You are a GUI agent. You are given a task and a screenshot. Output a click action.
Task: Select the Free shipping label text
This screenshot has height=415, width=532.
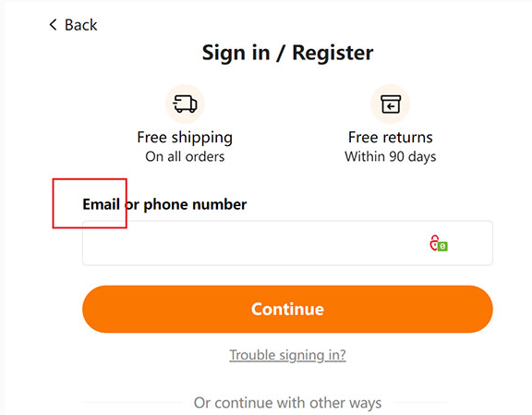(x=185, y=138)
